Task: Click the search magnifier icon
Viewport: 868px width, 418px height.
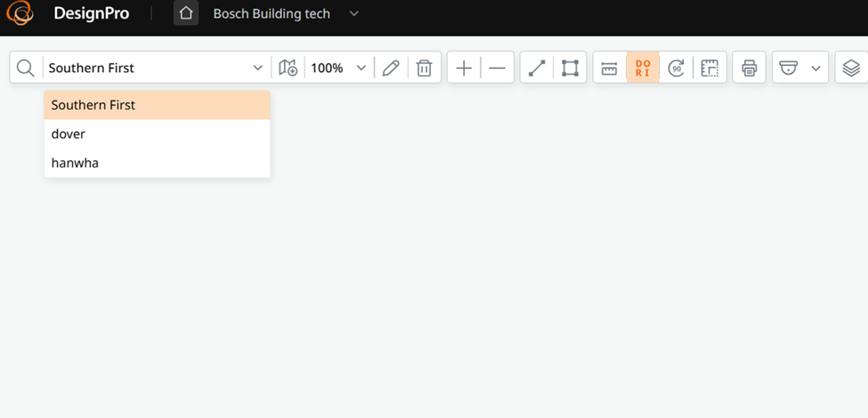Action: [26, 69]
